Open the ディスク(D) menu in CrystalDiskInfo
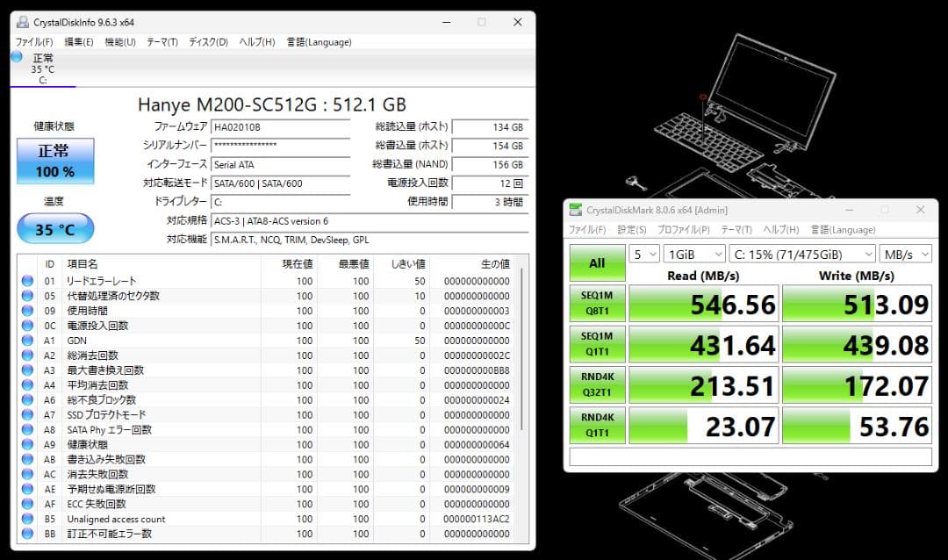 click(x=207, y=41)
